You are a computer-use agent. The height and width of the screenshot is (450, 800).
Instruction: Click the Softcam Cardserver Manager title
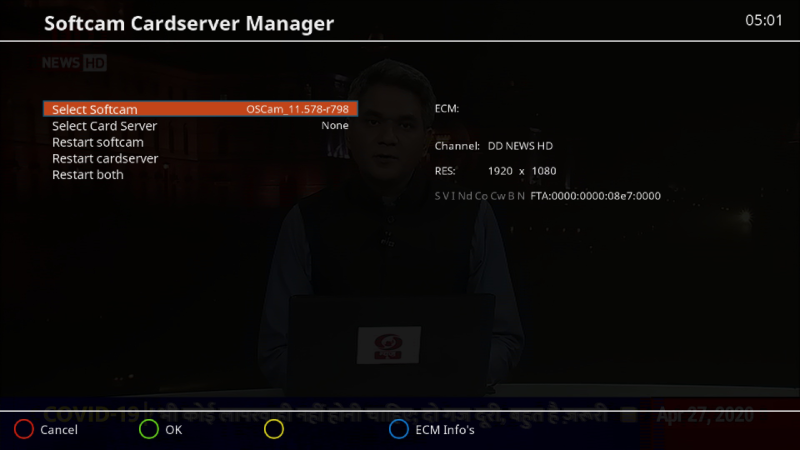click(189, 23)
